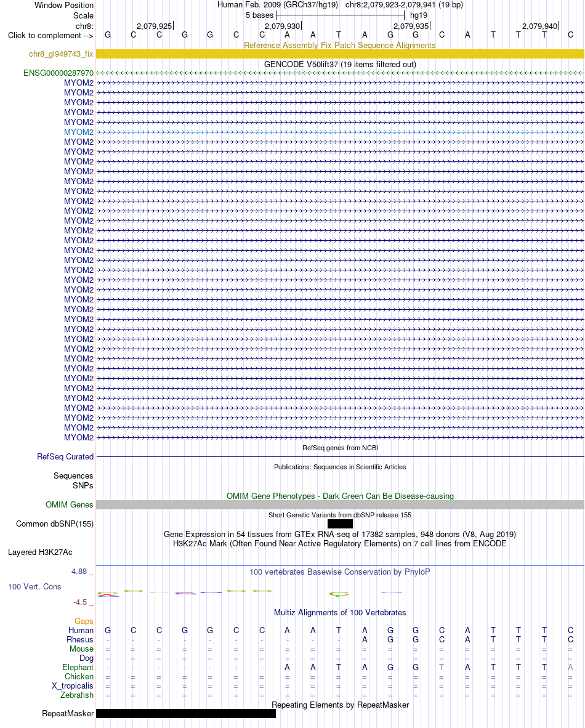Click the 4.88 upper PhyloP scale value

(79, 571)
